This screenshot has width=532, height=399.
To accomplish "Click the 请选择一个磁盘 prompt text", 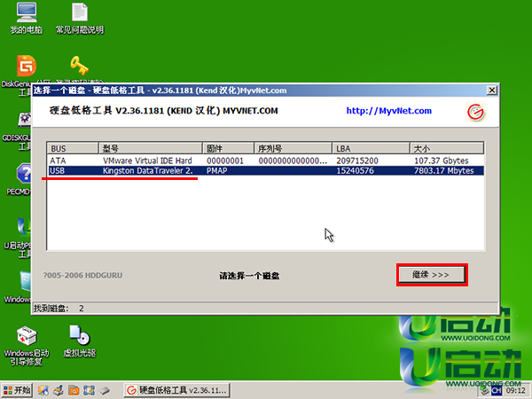I will click(249, 276).
